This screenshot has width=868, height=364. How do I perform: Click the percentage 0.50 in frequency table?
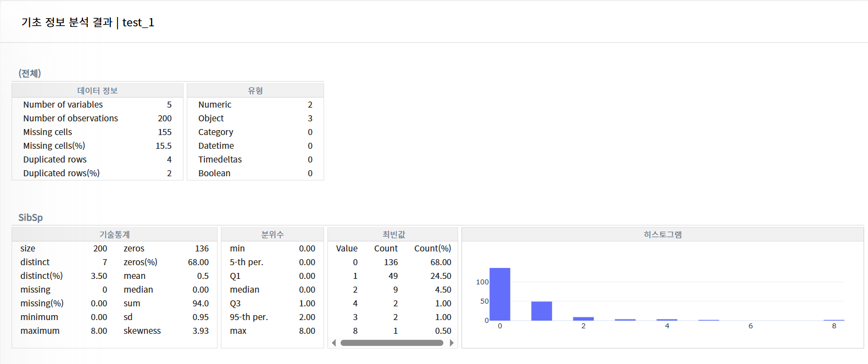[x=443, y=331]
